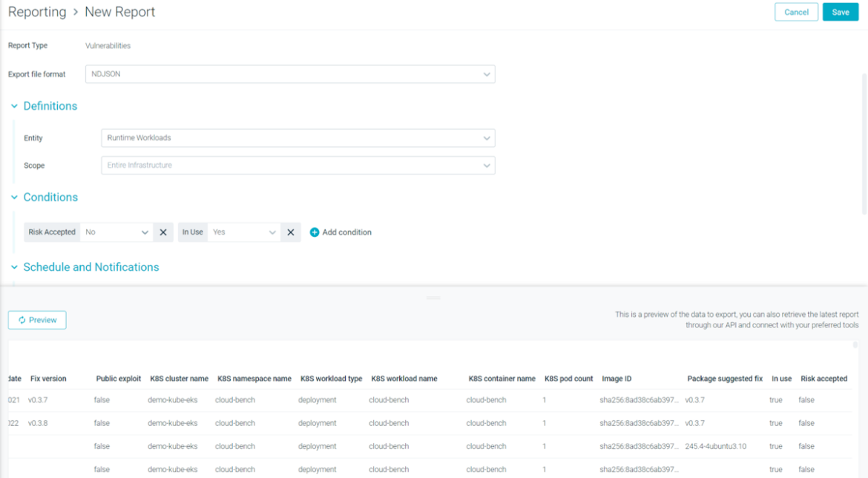Click the Entity dropdown chevron
The width and height of the screenshot is (868, 478).
[x=487, y=137]
